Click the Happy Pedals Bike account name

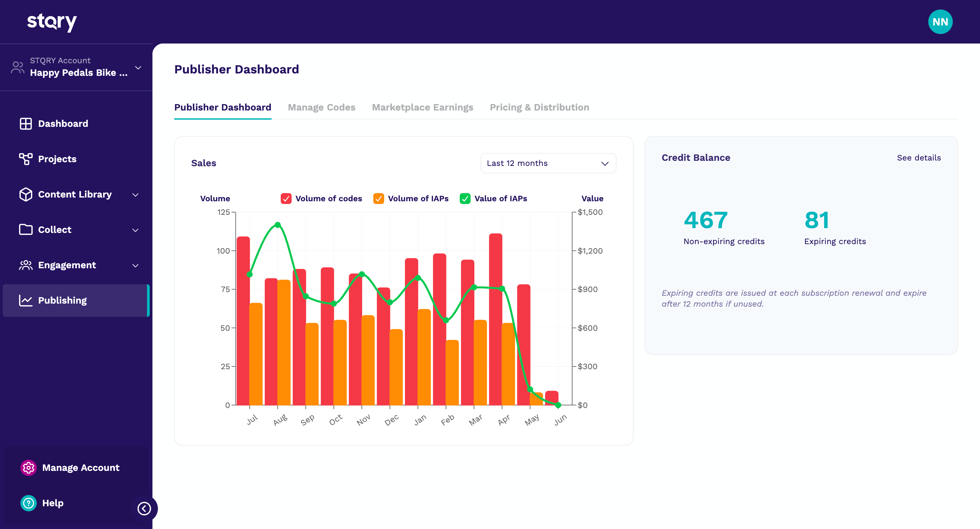click(78, 73)
